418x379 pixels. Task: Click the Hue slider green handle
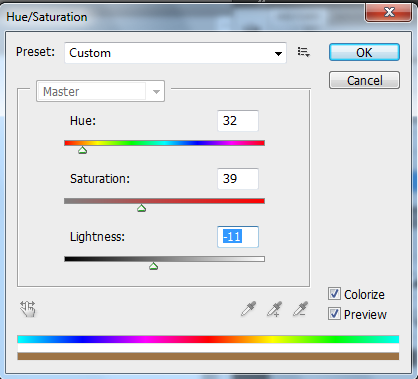tap(82, 150)
